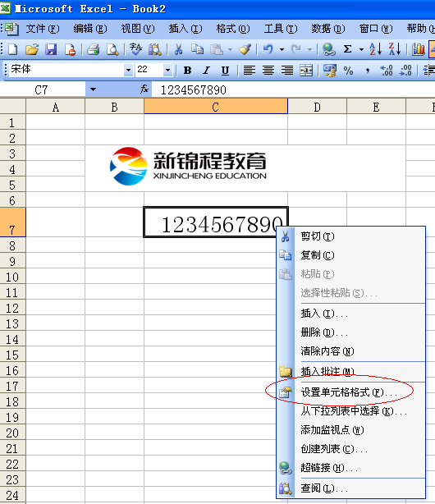This screenshot has height=504, width=435.
Task: Click the Cut scissors toolbar icon
Action: tap(178, 49)
